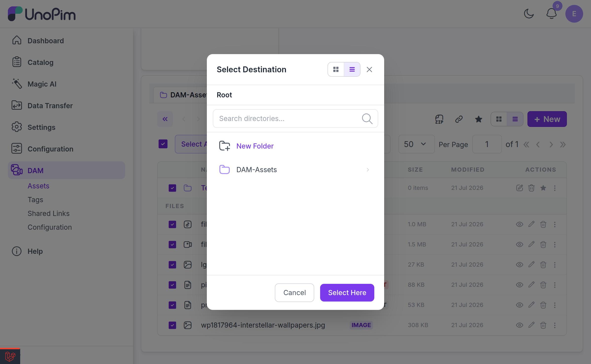The height and width of the screenshot is (364, 591).
Task: Open Help in sidebar
Action: tap(66, 251)
